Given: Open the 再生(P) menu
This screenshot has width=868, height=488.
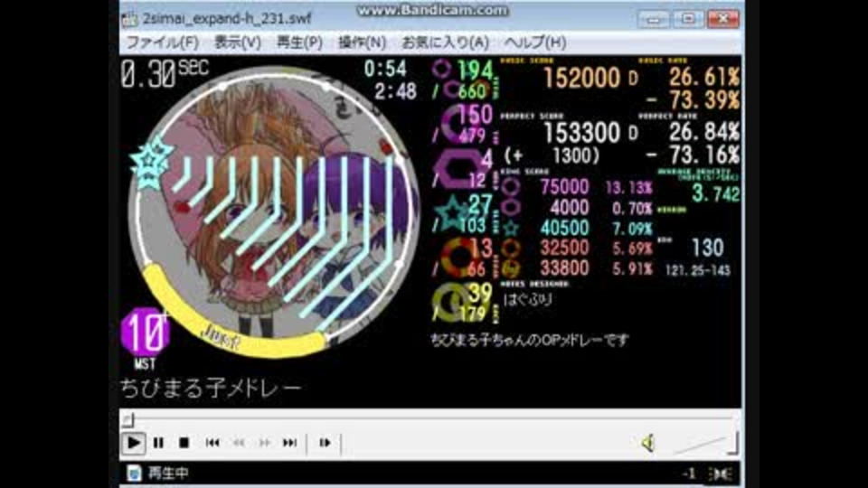Looking at the screenshot, I should tap(299, 42).
